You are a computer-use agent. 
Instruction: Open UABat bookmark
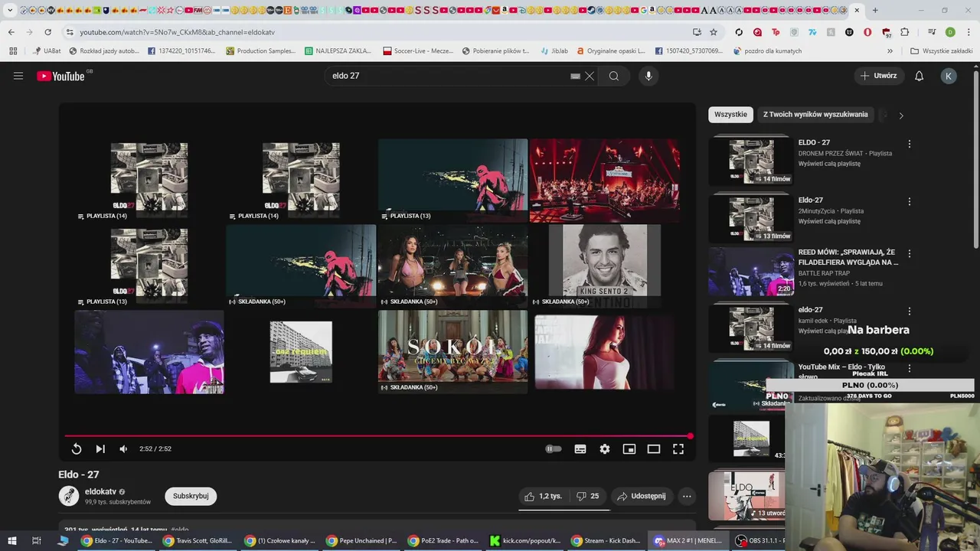[x=47, y=51]
